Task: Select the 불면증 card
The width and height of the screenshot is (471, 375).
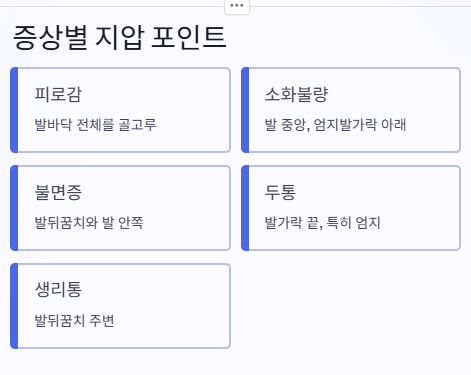Action: pos(120,208)
